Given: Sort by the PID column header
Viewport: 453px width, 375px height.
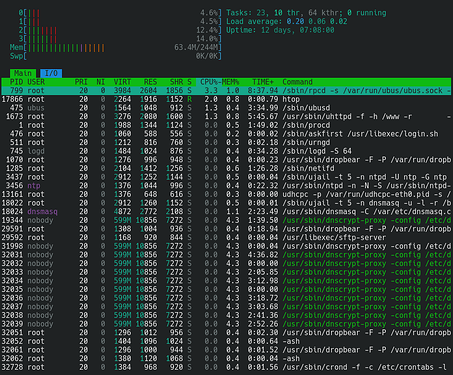Looking at the screenshot, I should point(16,82).
